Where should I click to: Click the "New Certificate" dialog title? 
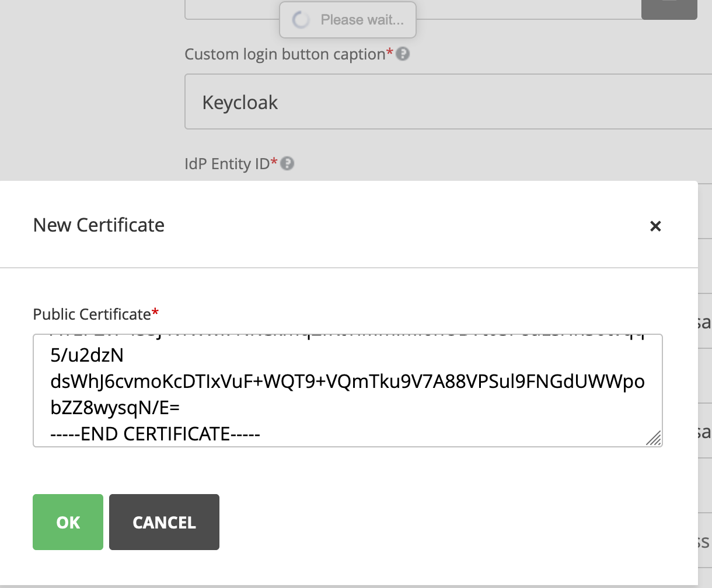click(99, 225)
